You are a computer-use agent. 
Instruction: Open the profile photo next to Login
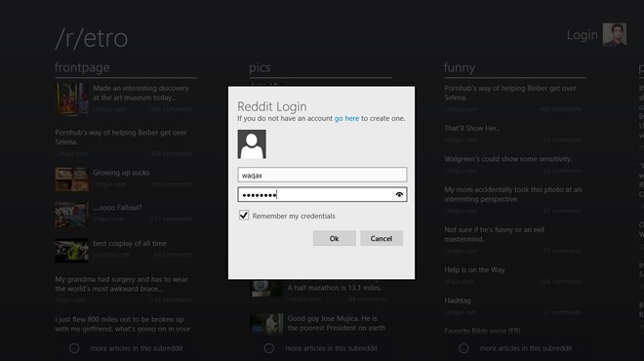tap(615, 34)
